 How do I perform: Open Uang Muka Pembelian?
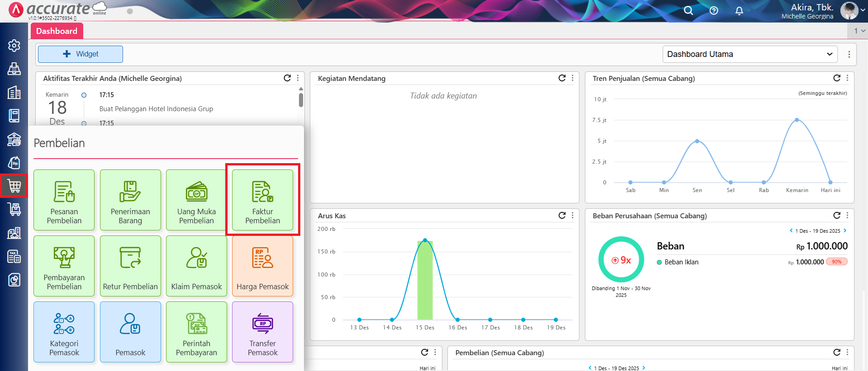(196, 200)
